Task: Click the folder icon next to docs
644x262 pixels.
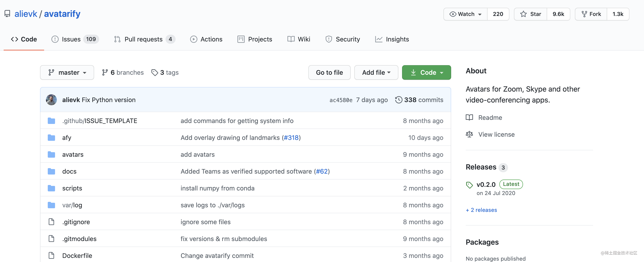Action: pyautogui.click(x=51, y=171)
